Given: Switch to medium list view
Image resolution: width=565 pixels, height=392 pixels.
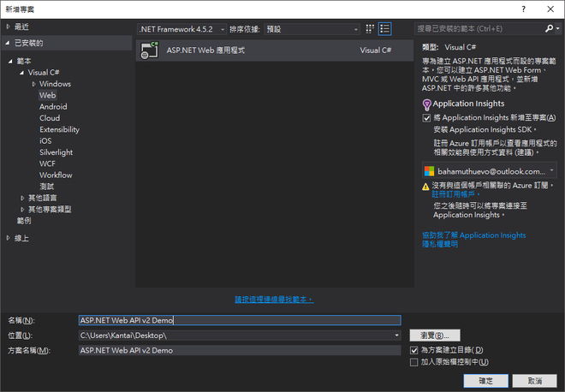Looking at the screenshot, I should [x=385, y=29].
